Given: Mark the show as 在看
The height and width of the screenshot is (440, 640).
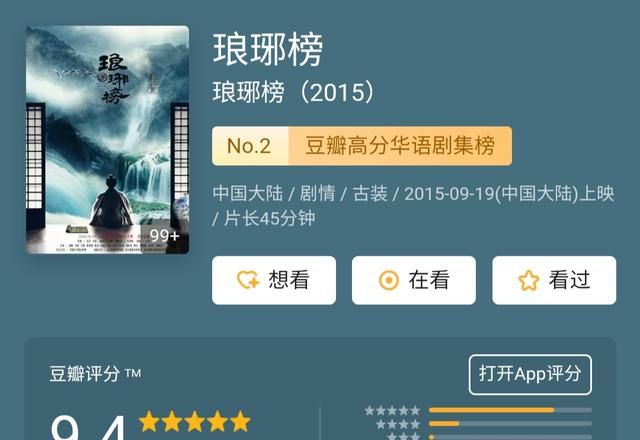Looking at the screenshot, I should click(414, 280).
